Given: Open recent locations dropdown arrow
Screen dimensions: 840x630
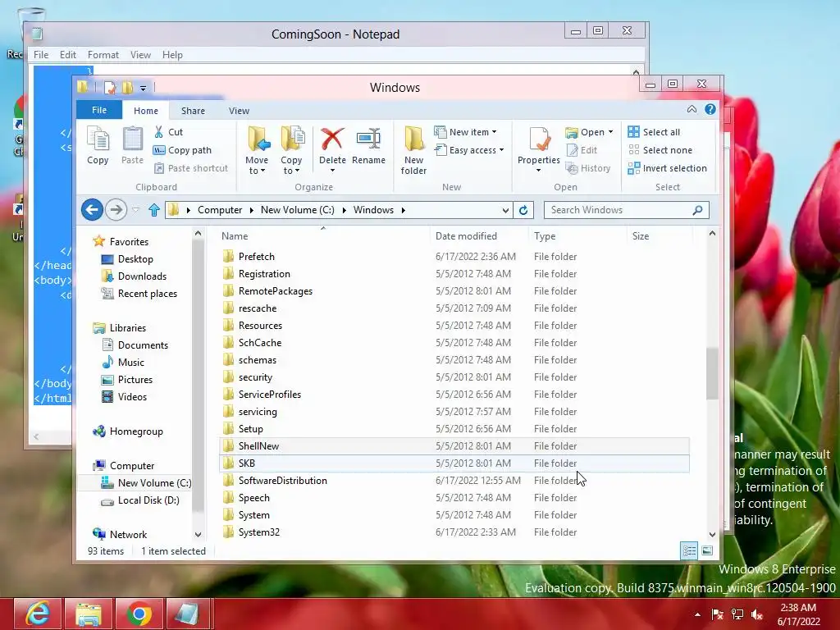Looking at the screenshot, I should [x=136, y=210].
